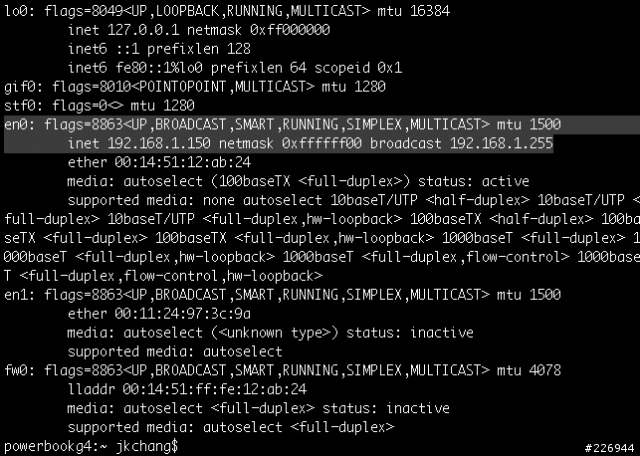Viewport: 640px width, 456px height.
Task: Click the highlighted en0 interface name
Action: pyautogui.click(x=15, y=126)
